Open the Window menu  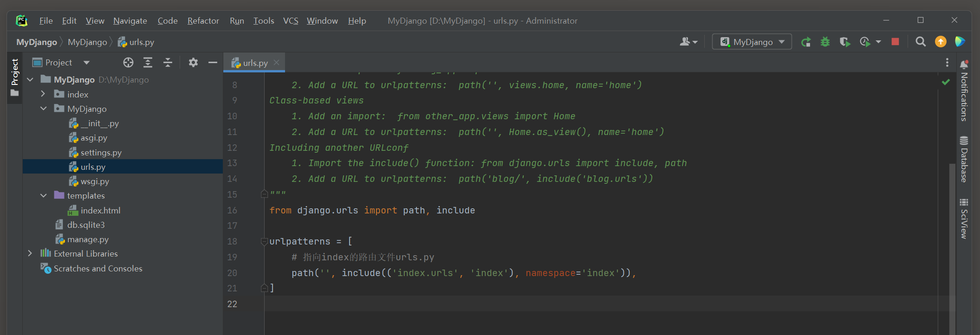tap(322, 21)
